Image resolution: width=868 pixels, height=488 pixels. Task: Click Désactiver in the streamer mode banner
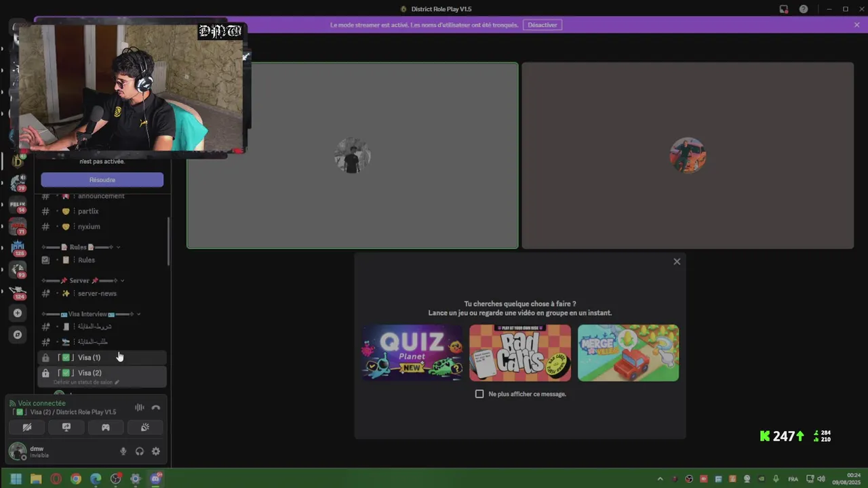[x=542, y=25]
